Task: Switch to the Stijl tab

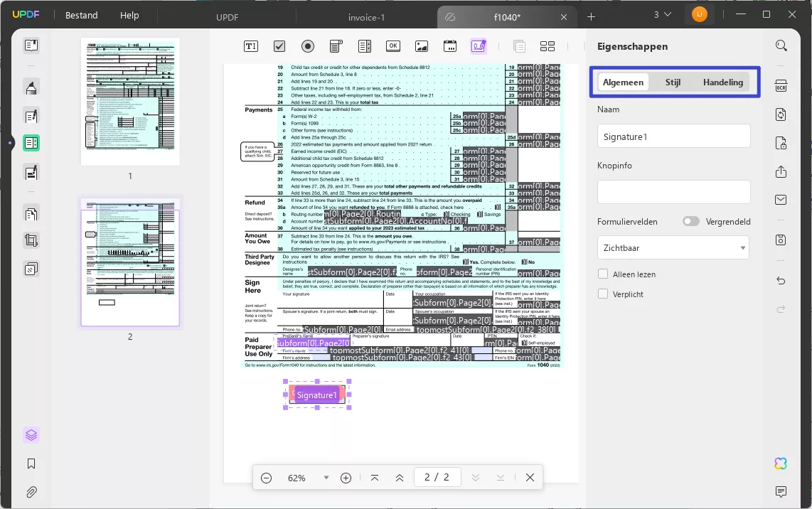Action: click(x=673, y=82)
